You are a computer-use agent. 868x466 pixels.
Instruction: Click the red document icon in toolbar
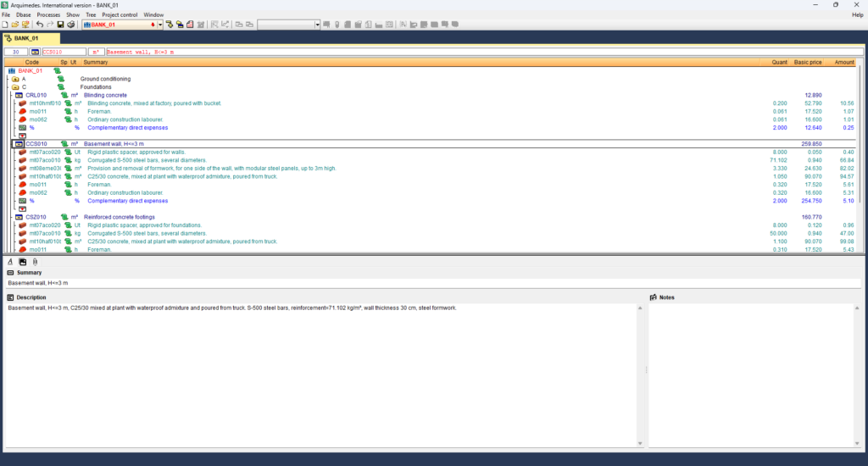(190, 25)
